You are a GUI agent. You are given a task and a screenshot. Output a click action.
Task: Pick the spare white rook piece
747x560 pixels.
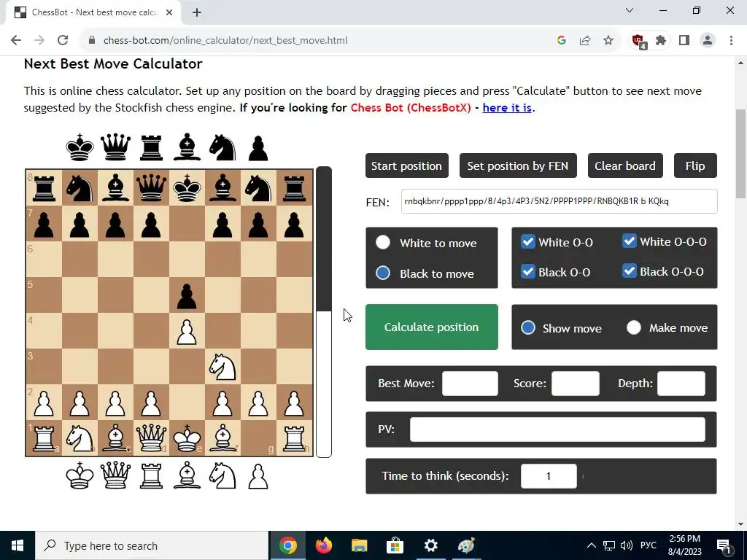point(152,475)
